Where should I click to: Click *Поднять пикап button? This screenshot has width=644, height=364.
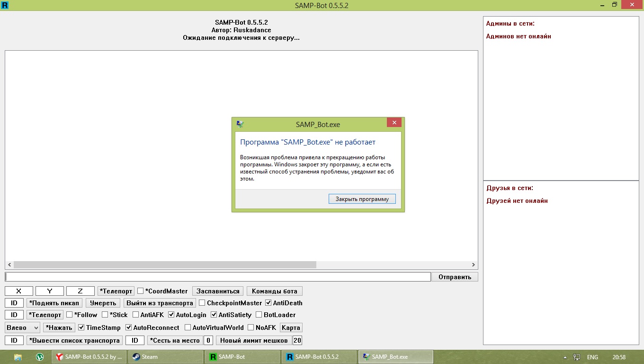(x=54, y=303)
